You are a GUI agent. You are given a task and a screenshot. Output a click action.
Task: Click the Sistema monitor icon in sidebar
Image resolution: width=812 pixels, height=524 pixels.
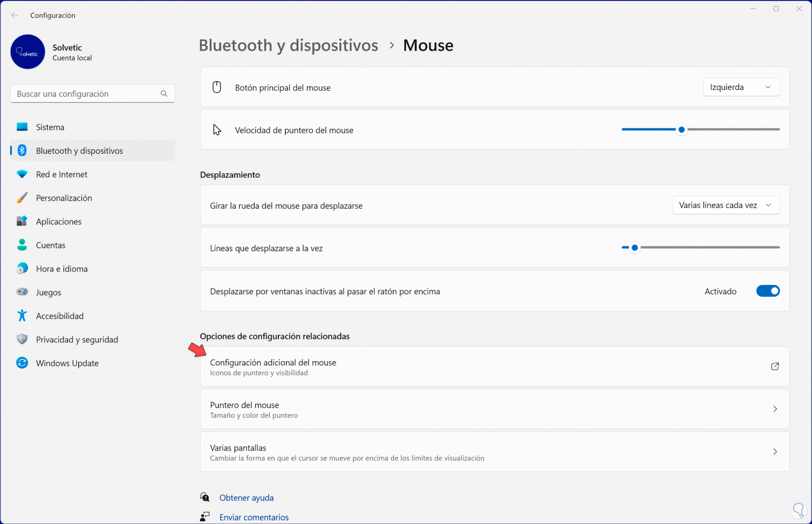(22, 127)
